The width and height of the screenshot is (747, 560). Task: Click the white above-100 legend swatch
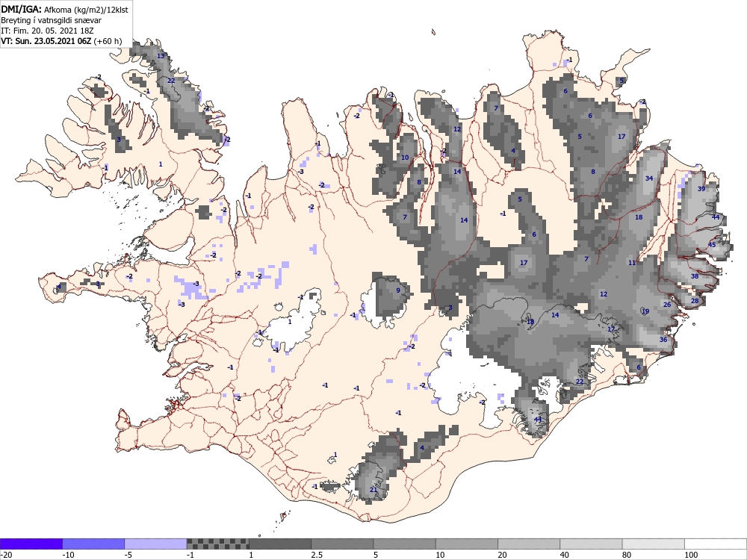716,544
